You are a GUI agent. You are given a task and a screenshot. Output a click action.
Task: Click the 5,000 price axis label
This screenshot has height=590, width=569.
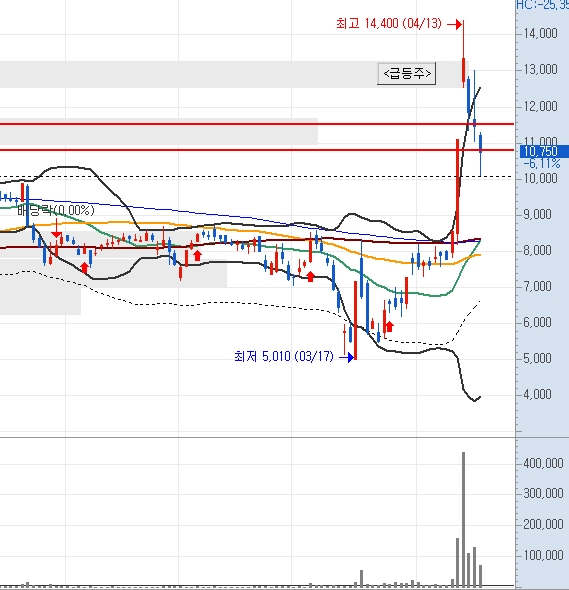coord(537,358)
